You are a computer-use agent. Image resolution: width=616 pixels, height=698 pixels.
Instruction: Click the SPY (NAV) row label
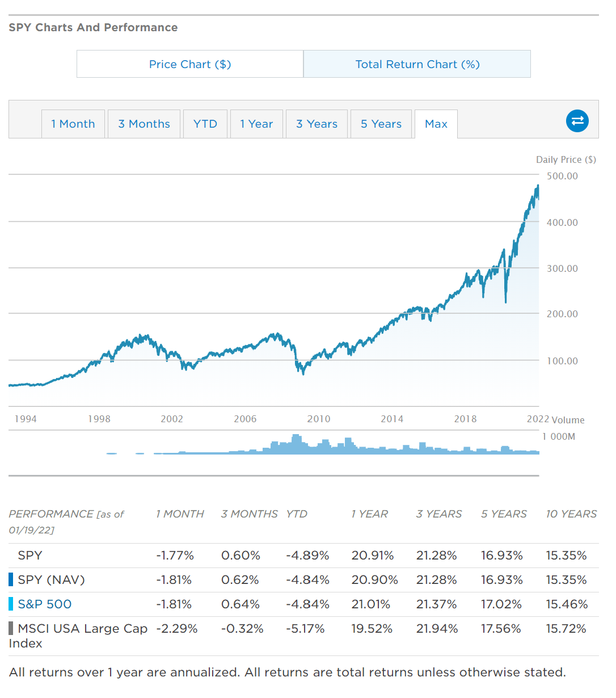(51, 580)
